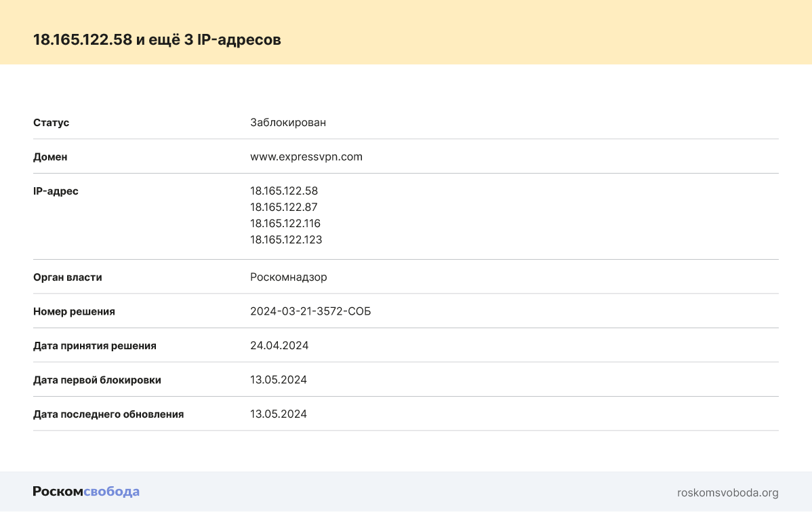Image resolution: width=812 pixels, height=512 pixels.
Task: Click the last update date 13.05.2024
Action: point(279,414)
